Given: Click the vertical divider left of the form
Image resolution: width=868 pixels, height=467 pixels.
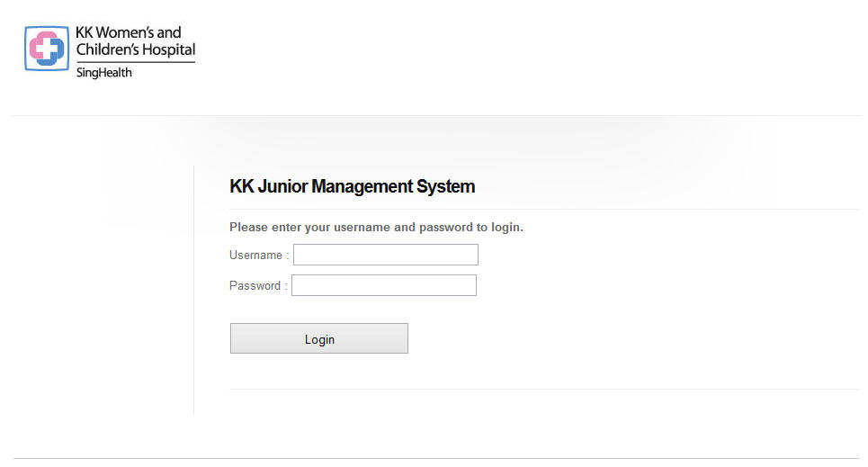Looking at the screenshot, I should pyautogui.click(x=193, y=290).
